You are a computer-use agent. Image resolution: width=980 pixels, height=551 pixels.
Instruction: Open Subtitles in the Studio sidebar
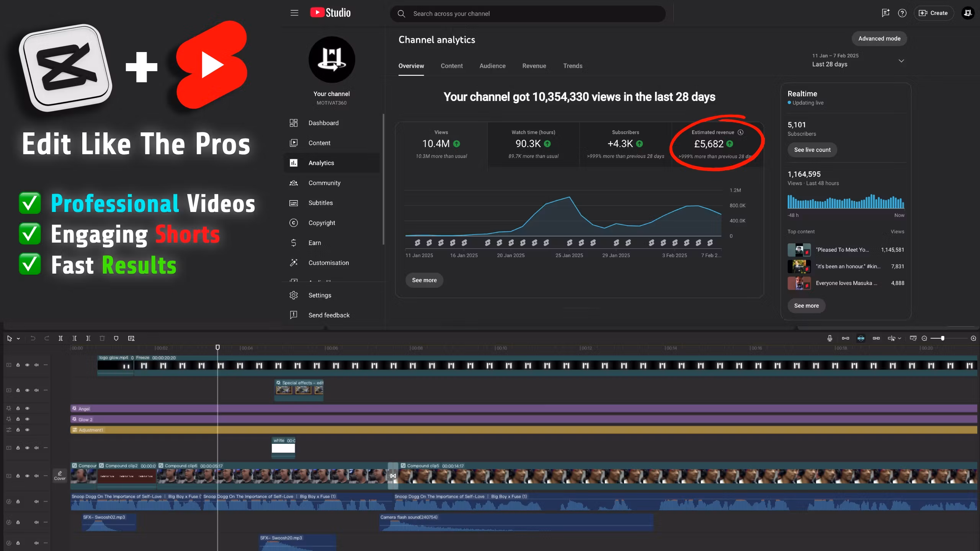pyautogui.click(x=320, y=203)
